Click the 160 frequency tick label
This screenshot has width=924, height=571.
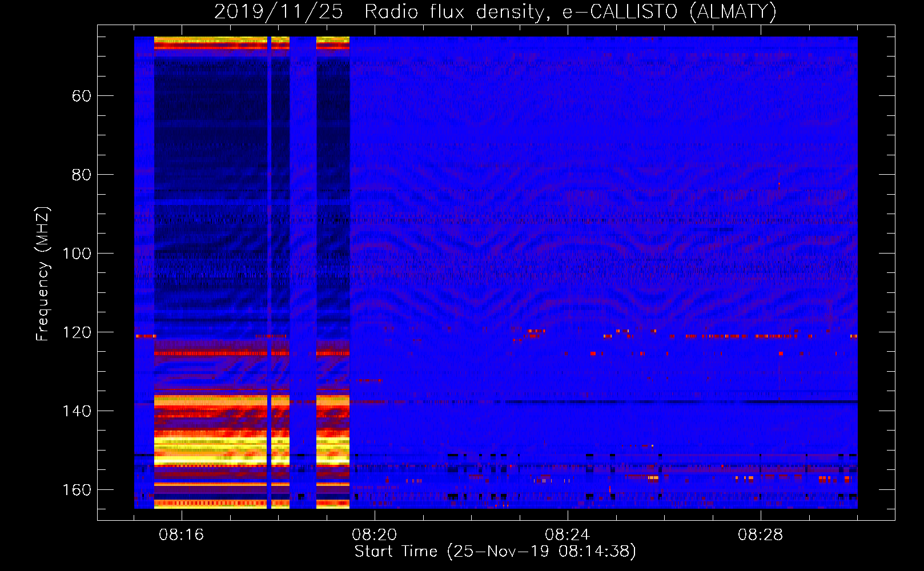pos(77,490)
